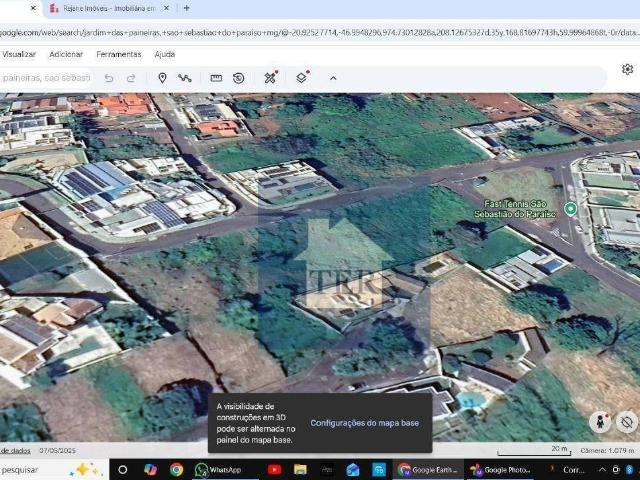Click the Windows taskbar search box

53,470
